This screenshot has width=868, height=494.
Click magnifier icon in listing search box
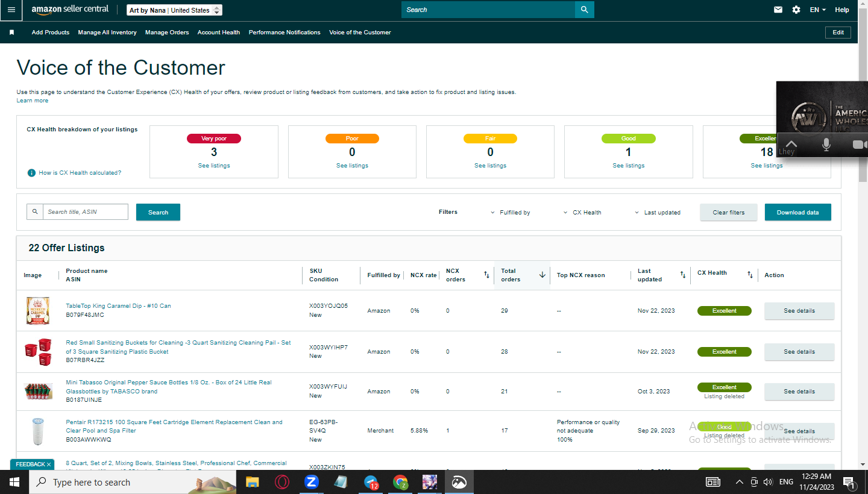click(35, 212)
